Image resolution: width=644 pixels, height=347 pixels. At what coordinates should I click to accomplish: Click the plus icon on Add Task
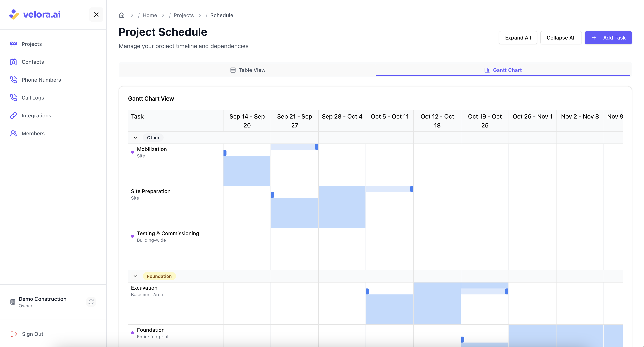pos(594,38)
